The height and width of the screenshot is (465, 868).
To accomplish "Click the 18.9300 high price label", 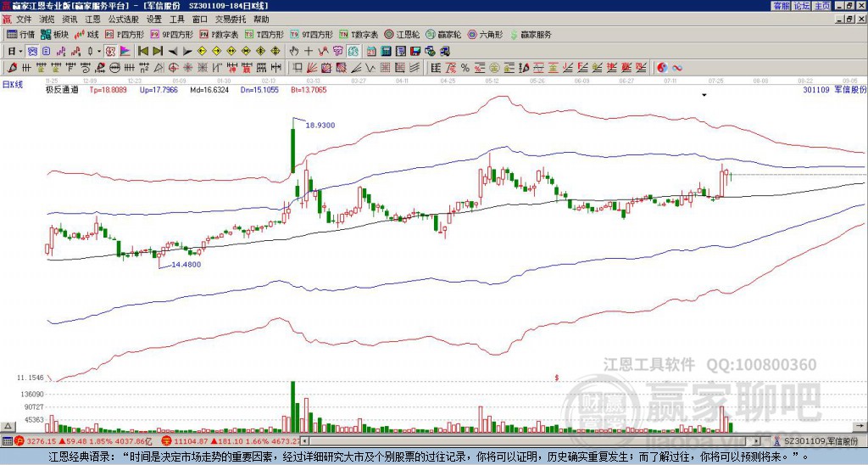I will pos(320,126).
